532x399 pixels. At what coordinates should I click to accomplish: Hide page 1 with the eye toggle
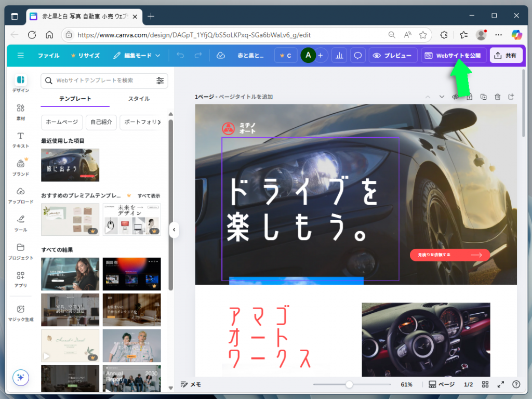pos(456,97)
